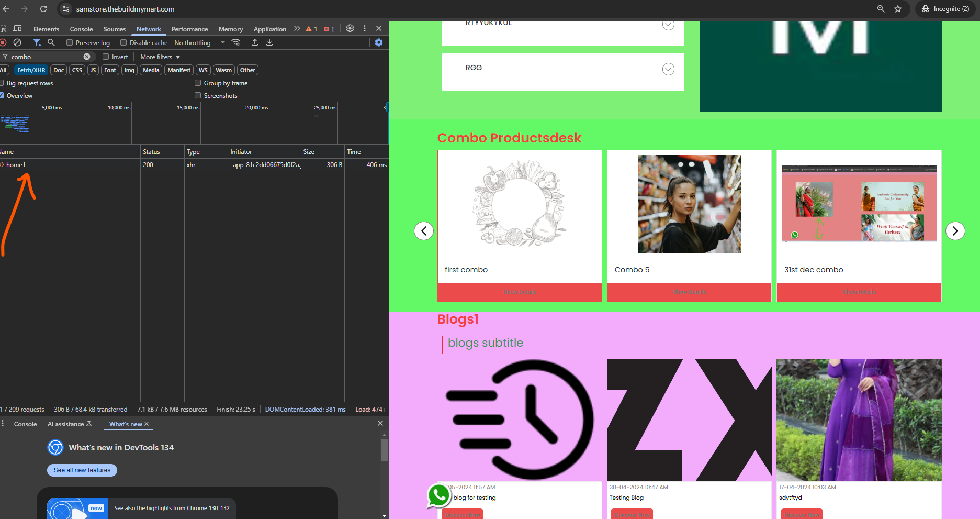Filter requests by WS type
The image size is (980, 519).
pyautogui.click(x=203, y=70)
